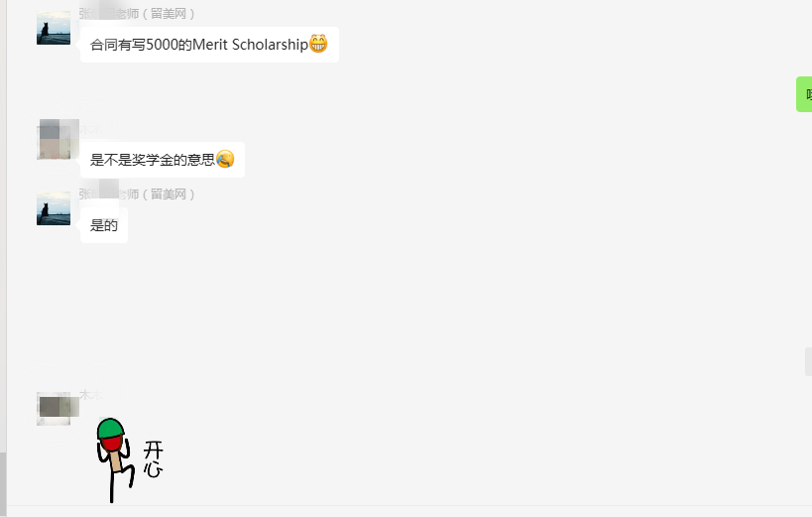
Task: Select the green outgoing message bubble
Action: coord(804,94)
